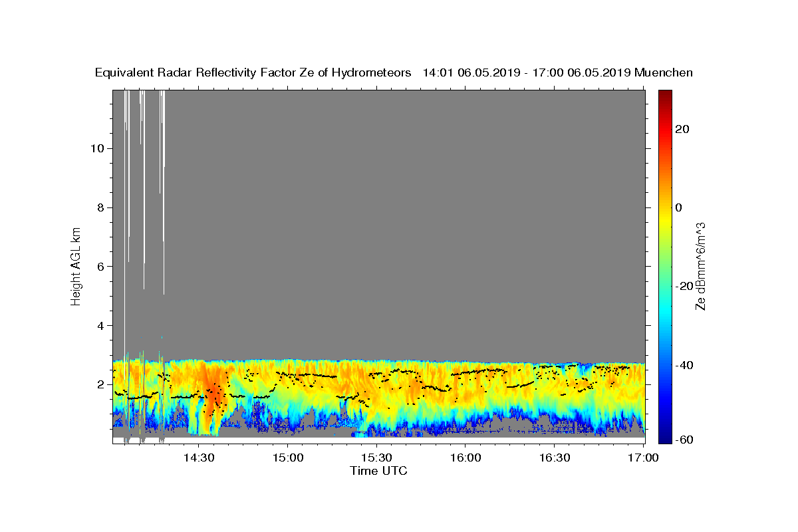The height and width of the screenshot is (532, 798).
Task: Click the 15:00 time tick label
Action: (288, 458)
